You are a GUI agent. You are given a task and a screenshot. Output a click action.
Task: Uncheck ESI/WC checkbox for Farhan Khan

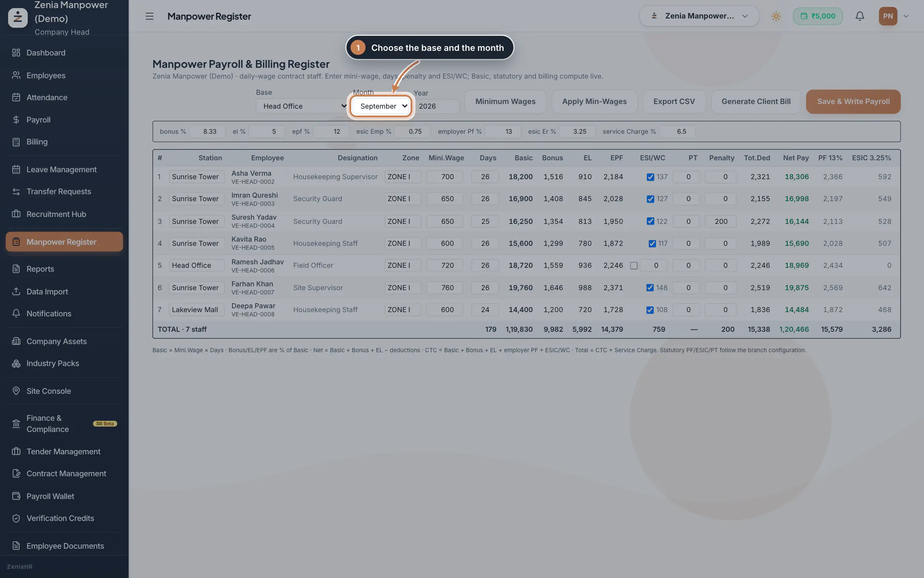pos(650,287)
